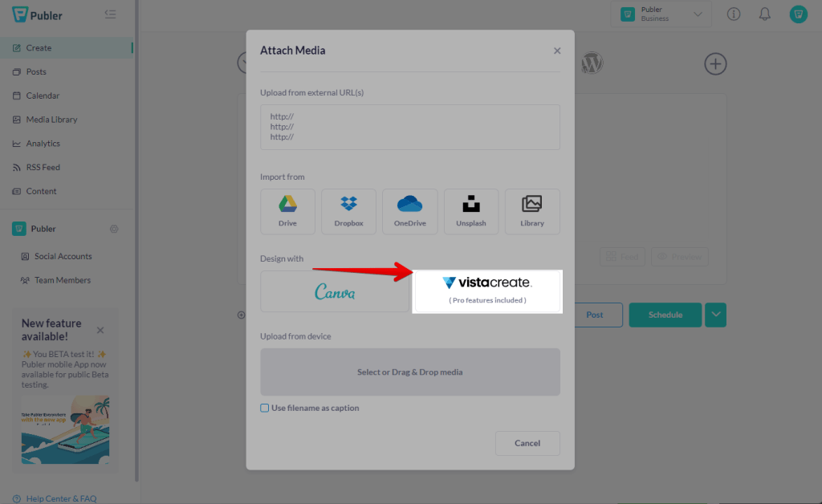Select the WordPress account icon

(x=592, y=63)
